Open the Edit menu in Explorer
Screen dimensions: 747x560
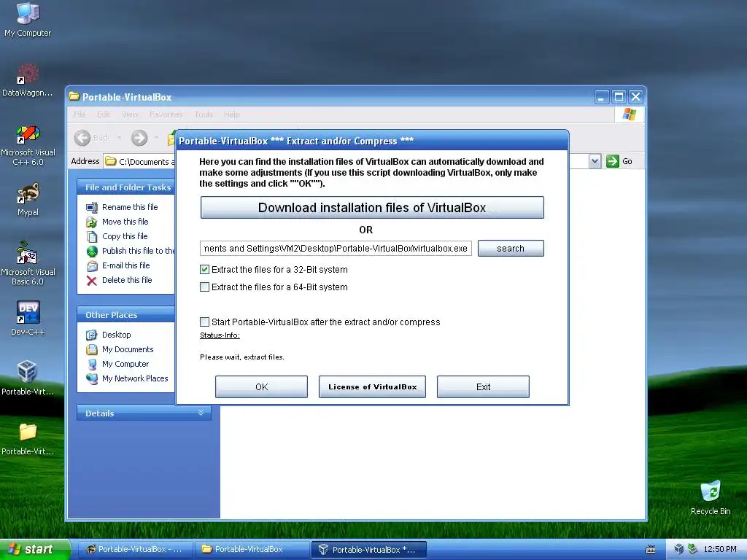pyautogui.click(x=104, y=114)
